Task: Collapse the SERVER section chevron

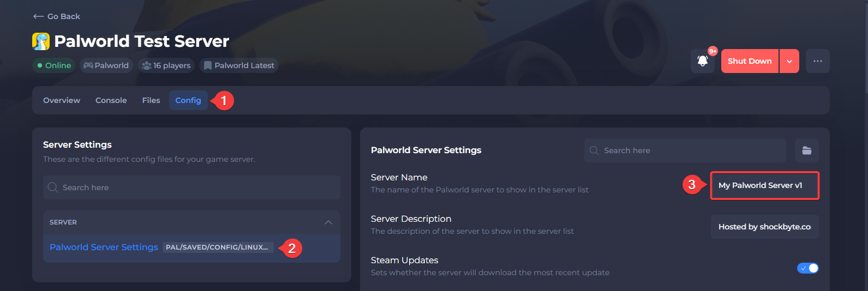Action: 328,222
